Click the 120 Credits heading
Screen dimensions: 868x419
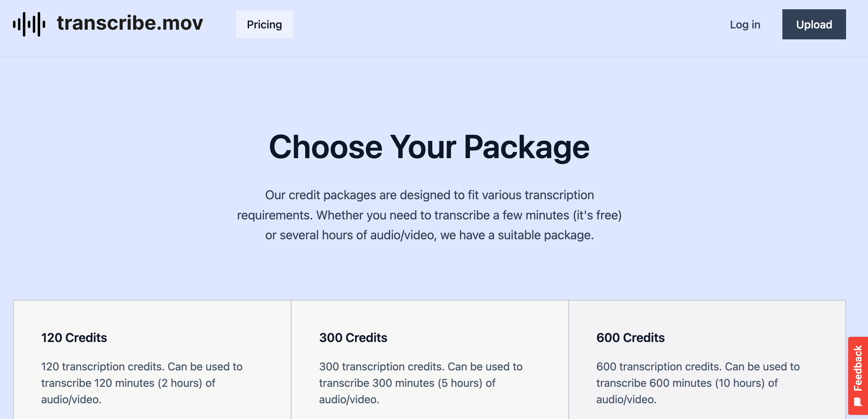click(x=74, y=338)
